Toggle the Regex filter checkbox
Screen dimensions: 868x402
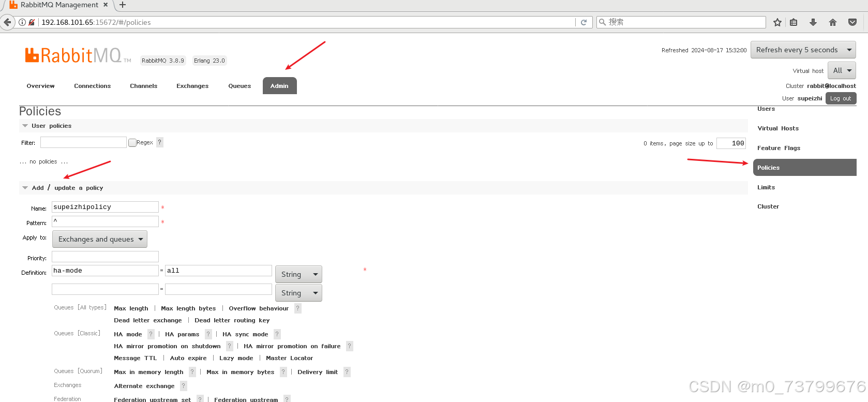pyautogui.click(x=132, y=142)
